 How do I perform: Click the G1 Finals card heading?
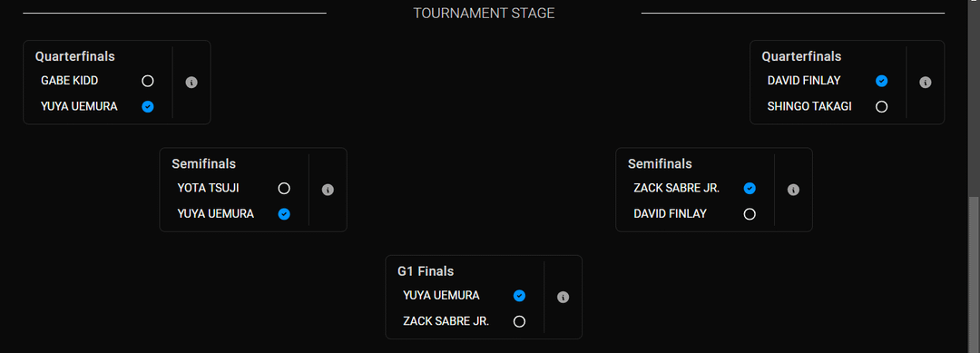(x=426, y=271)
